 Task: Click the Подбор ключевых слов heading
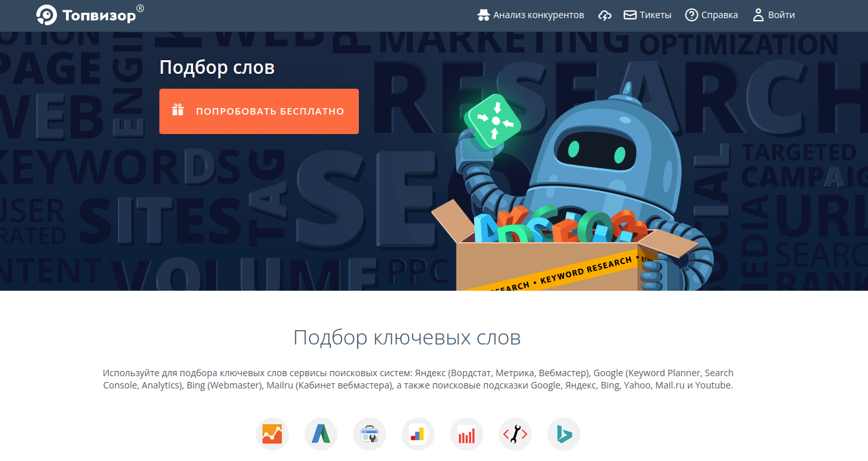click(x=407, y=337)
